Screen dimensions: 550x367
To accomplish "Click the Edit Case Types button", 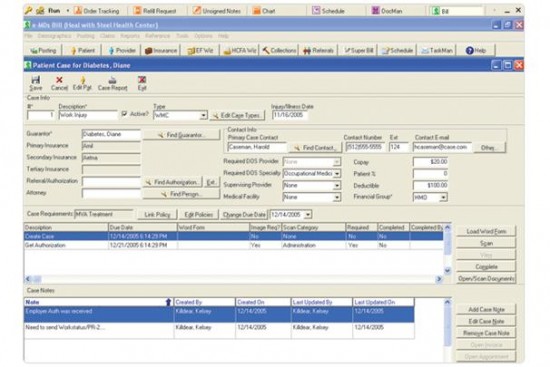I will 237,115.
